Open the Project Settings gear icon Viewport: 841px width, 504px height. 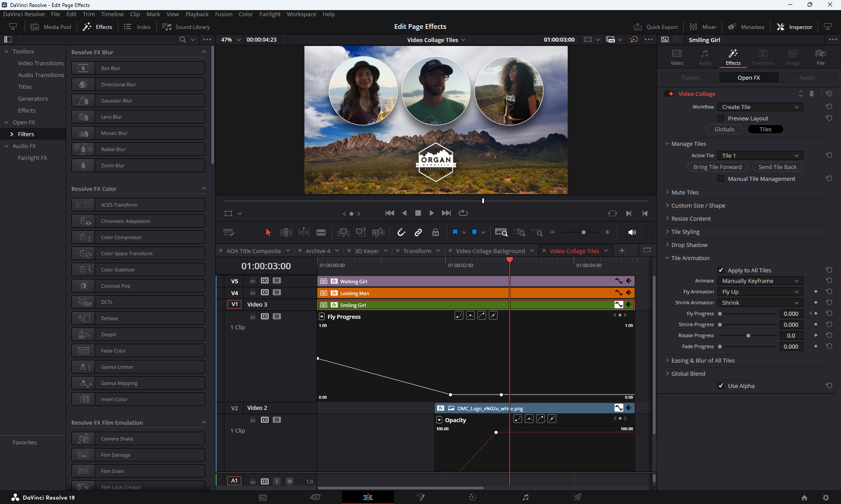tap(826, 497)
